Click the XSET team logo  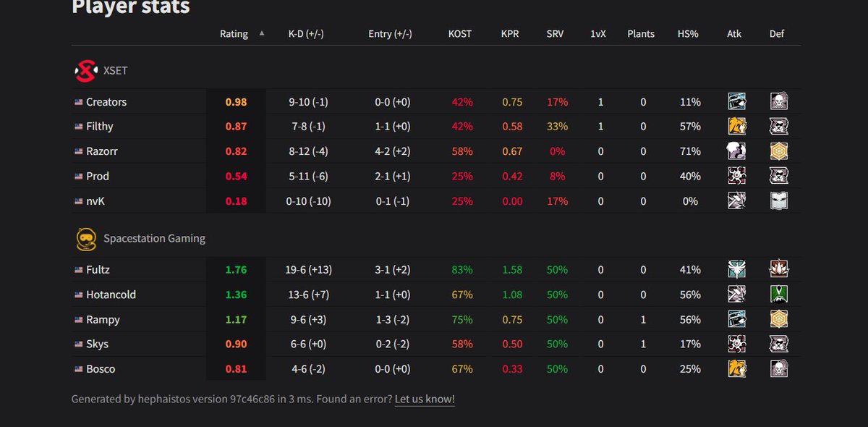[85, 71]
